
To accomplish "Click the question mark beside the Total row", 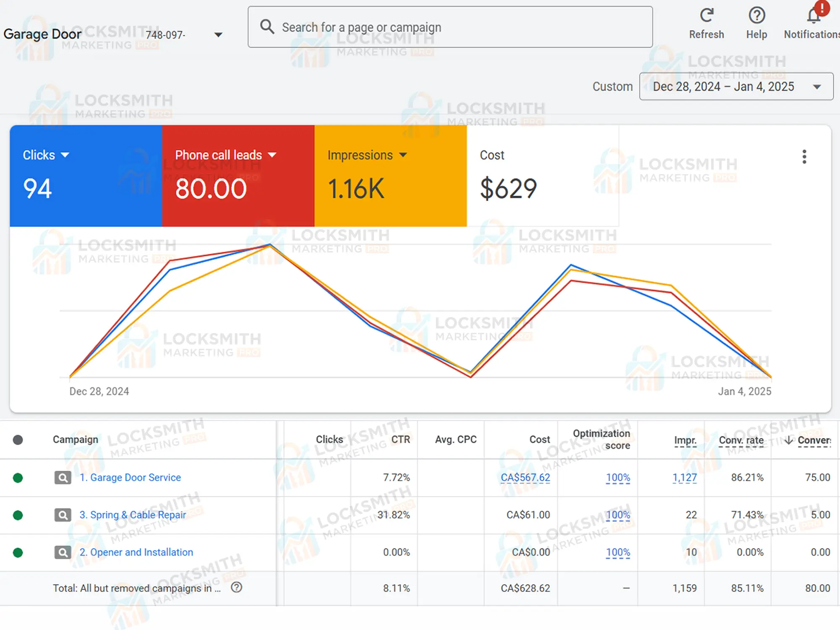I will pos(236,588).
